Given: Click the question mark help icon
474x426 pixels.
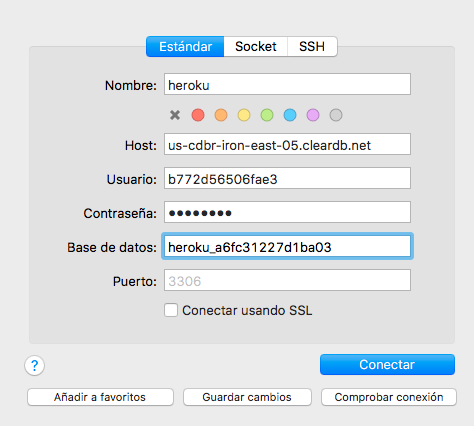Looking at the screenshot, I should 34,365.
